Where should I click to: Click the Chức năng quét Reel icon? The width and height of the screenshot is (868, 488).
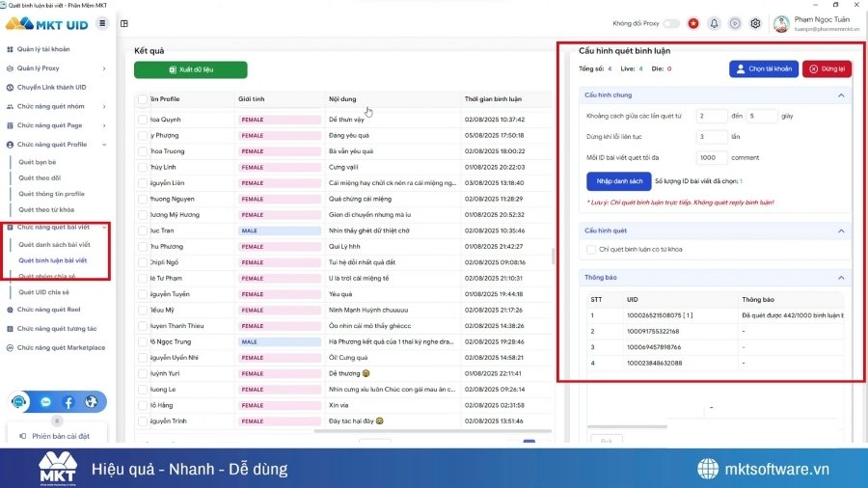[10, 310]
